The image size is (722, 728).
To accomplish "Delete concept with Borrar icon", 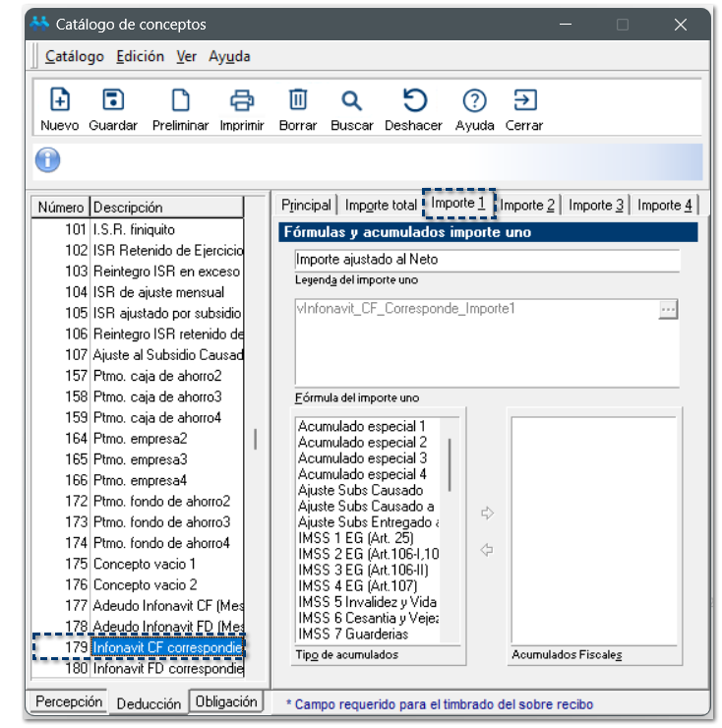I will (x=298, y=100).
